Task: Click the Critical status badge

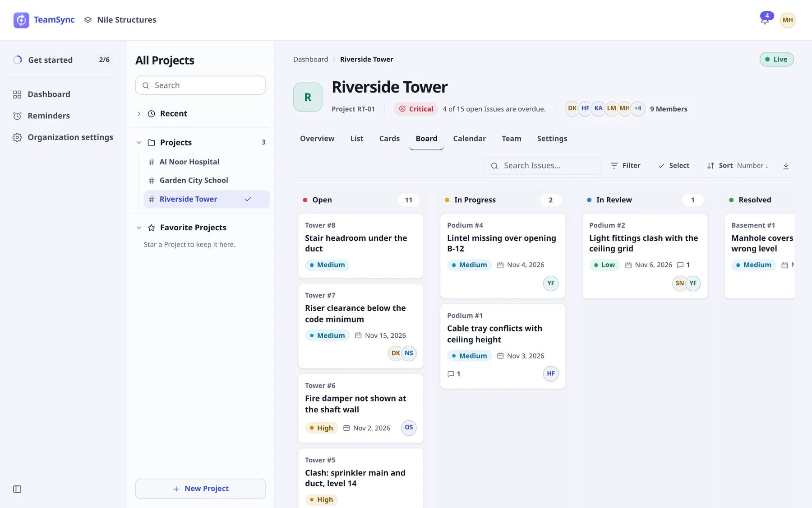Action: pyautogui.click(x=415, y=109)
